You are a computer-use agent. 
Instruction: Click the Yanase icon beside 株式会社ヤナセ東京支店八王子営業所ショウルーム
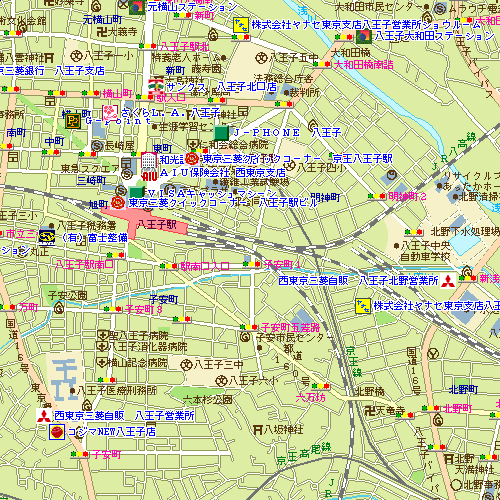point(241,25)
